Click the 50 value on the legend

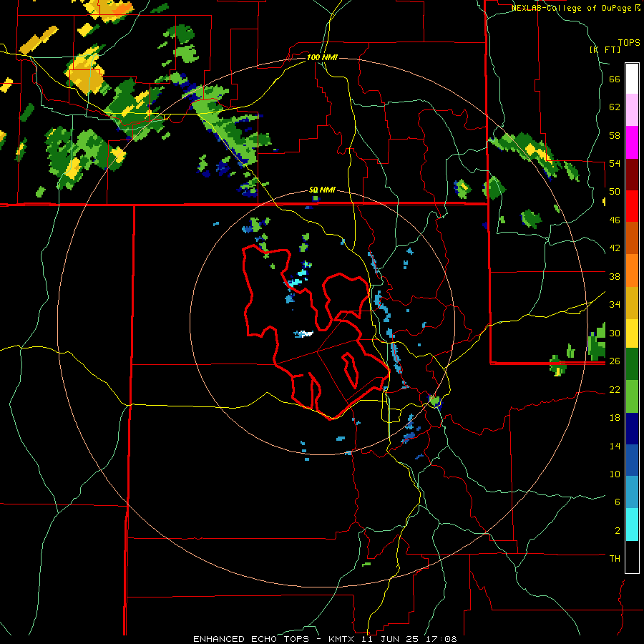point(615,192)
